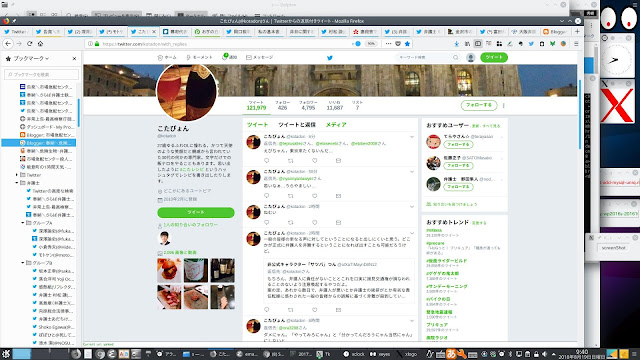Click the Likes count 11,687 stat
640x360 pixels.
335,106
